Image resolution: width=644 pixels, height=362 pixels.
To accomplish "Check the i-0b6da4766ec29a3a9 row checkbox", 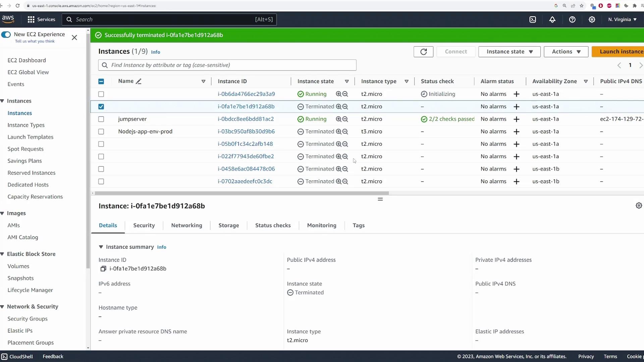I will [x=101, y=94].
